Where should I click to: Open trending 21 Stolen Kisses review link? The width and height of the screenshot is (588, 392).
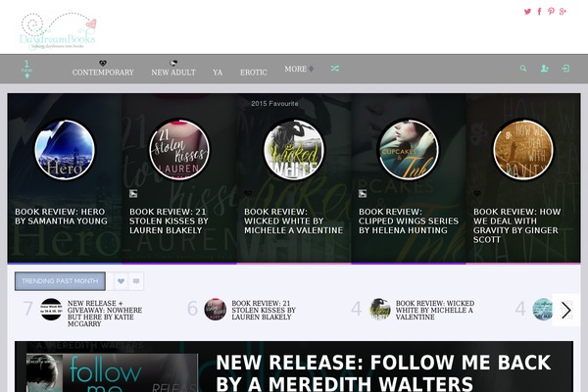264,310
